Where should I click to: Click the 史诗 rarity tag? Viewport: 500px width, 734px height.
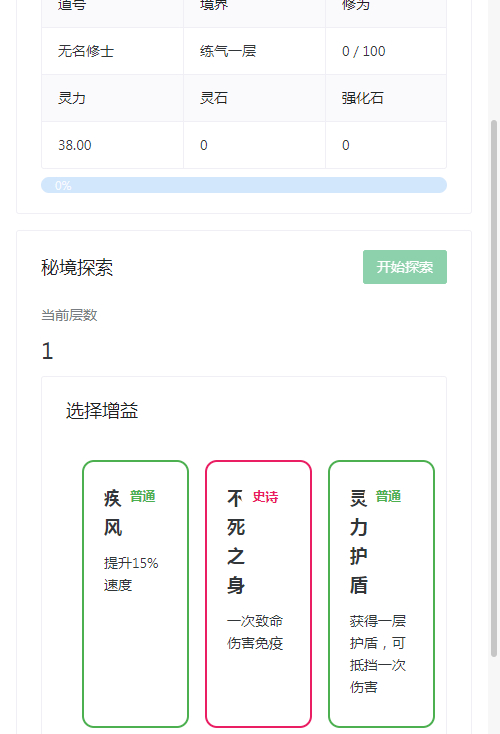pyautogui.click(x=265, y=496)
